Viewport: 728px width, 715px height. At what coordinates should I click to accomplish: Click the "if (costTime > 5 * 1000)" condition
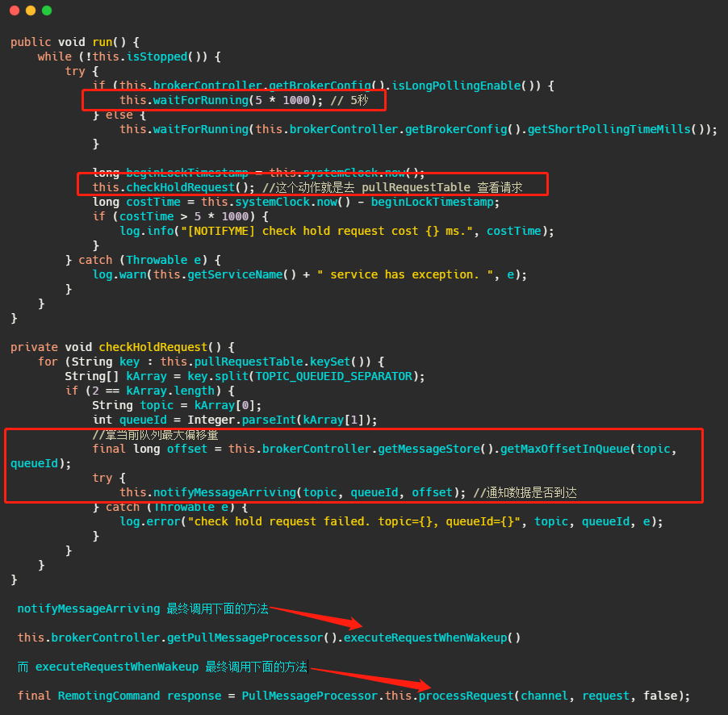[180, 216]
